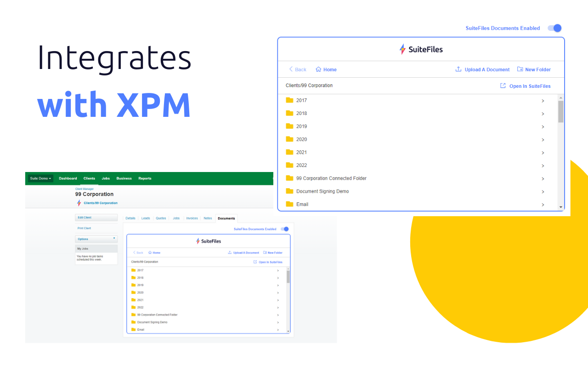This screenshot has width=588, height=368.
Task: Click the Print Client link in XPM
Action: 84,228
